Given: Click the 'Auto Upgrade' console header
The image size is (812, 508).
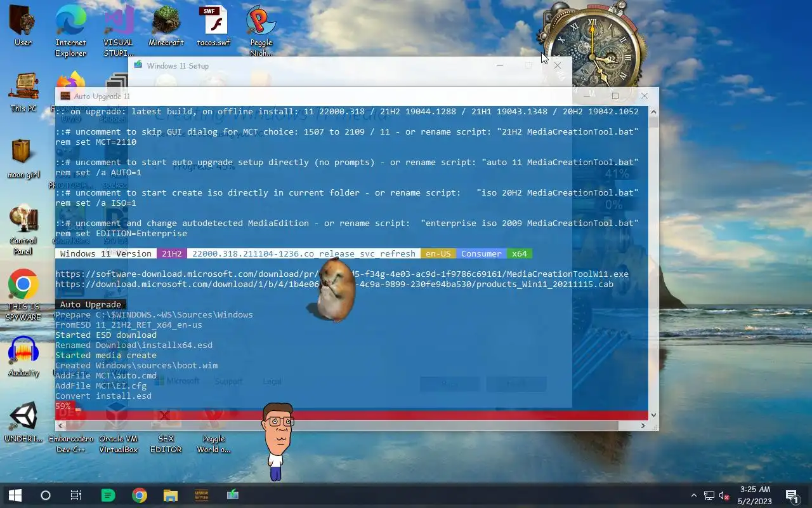Looking at the screenshot, I should pyautogui.click(x=91, y=305).
